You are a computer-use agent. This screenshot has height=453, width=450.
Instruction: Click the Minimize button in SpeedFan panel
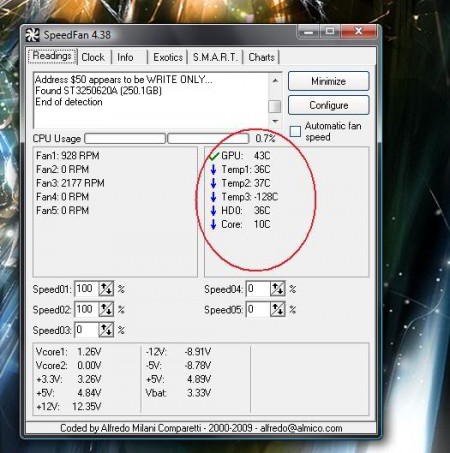[329, 81]
